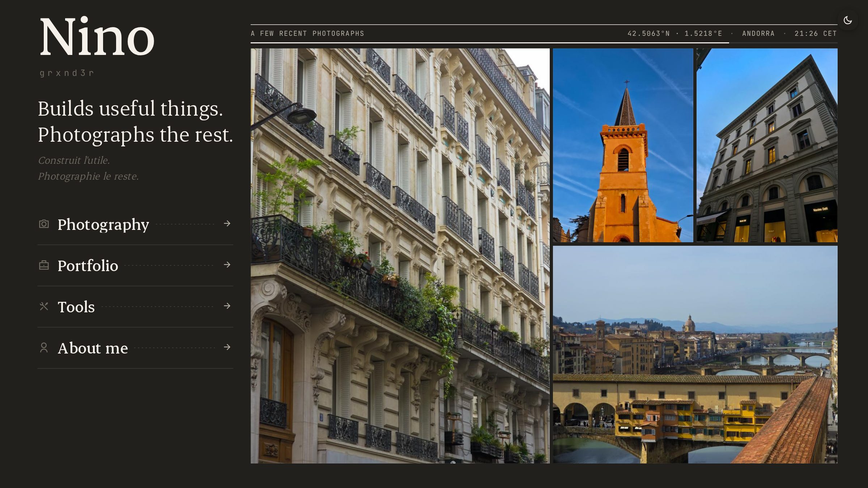Click the arrow at the end of the Photography row
Screen dimensions: 868x488
227,224
